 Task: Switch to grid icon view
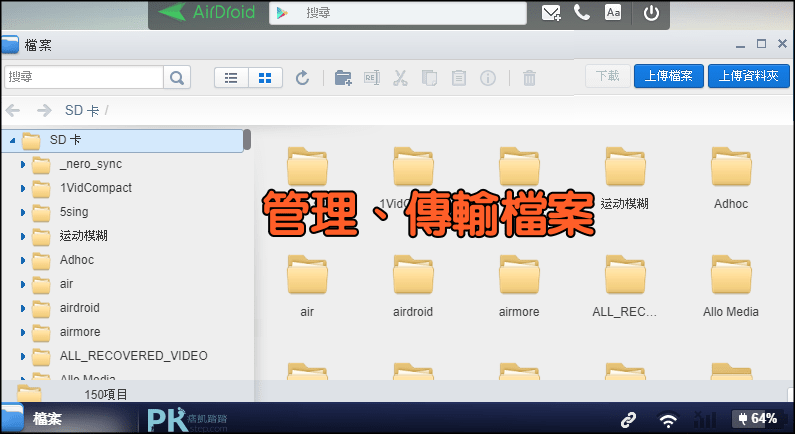click(265, 78)
